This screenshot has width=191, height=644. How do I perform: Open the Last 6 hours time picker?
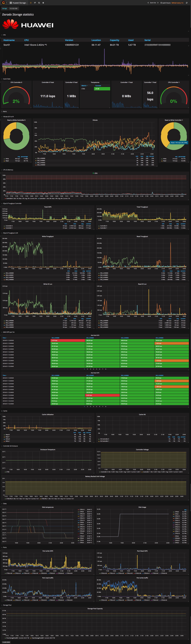point(166,3)
